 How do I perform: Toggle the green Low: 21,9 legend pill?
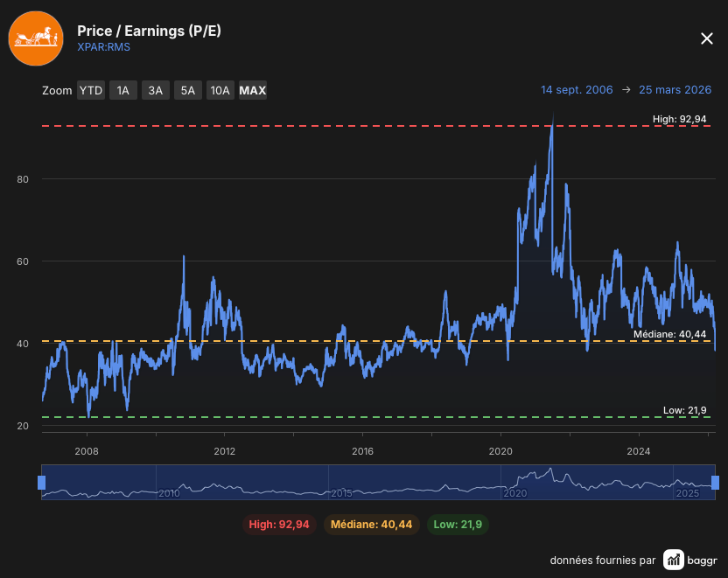[x=458, y=525]
